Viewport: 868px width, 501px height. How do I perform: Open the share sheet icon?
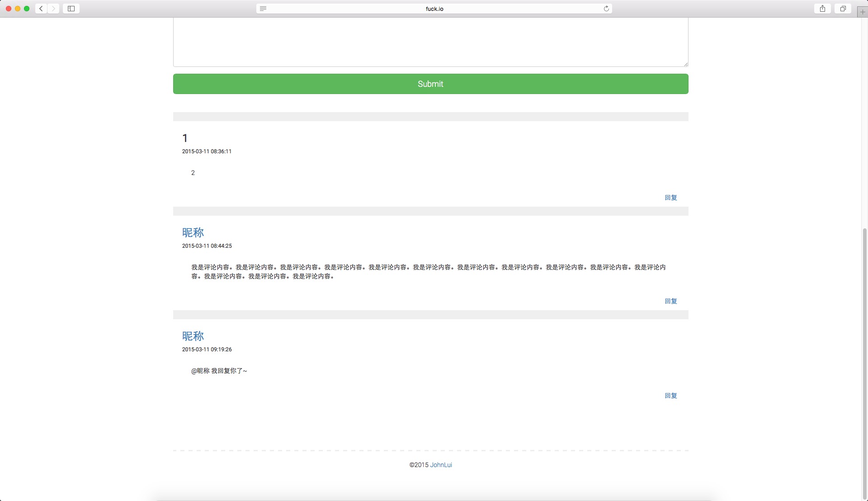click(822, 8)
